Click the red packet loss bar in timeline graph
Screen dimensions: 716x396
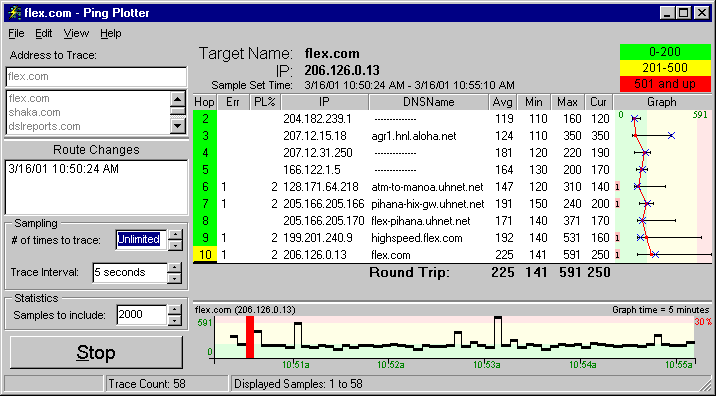(249, 337)
